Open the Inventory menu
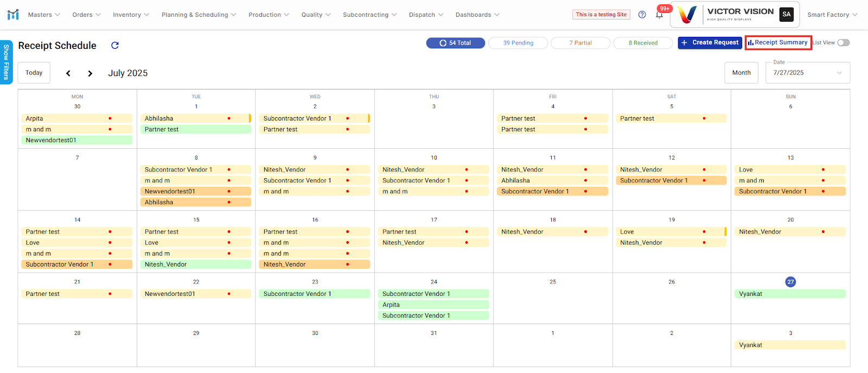 (x=131, y=15)
